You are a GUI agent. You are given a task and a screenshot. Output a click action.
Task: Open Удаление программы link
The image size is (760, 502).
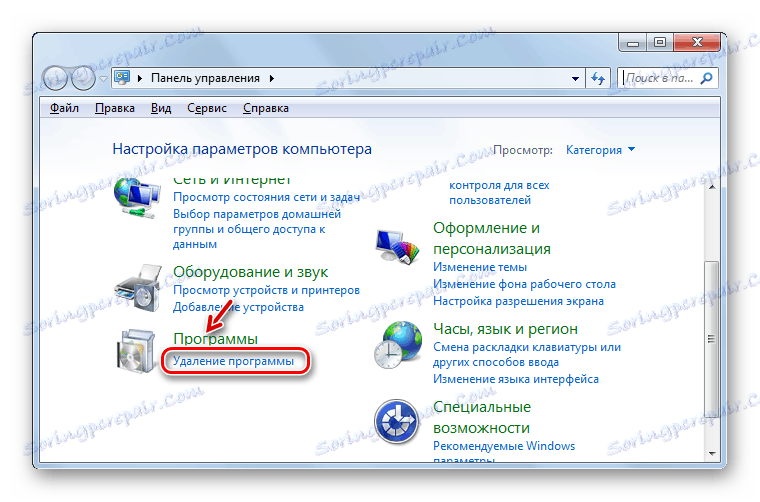click(234, 361)
